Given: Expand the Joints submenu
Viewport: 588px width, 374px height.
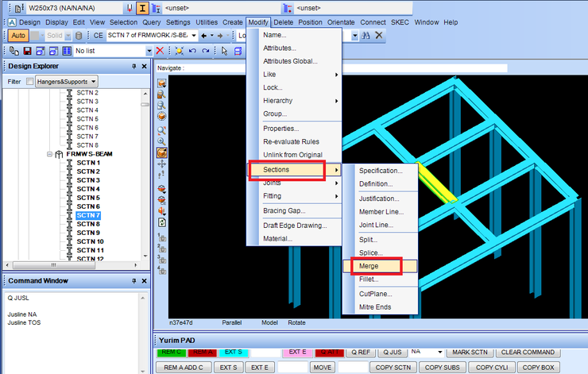Looking at the screenshot, I should tap(294, 183).
